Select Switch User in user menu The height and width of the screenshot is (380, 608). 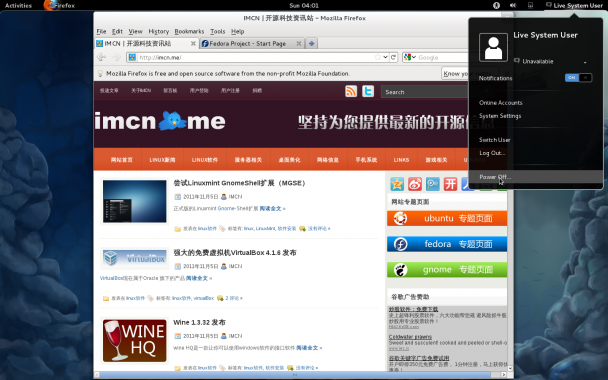click(494, 140)
